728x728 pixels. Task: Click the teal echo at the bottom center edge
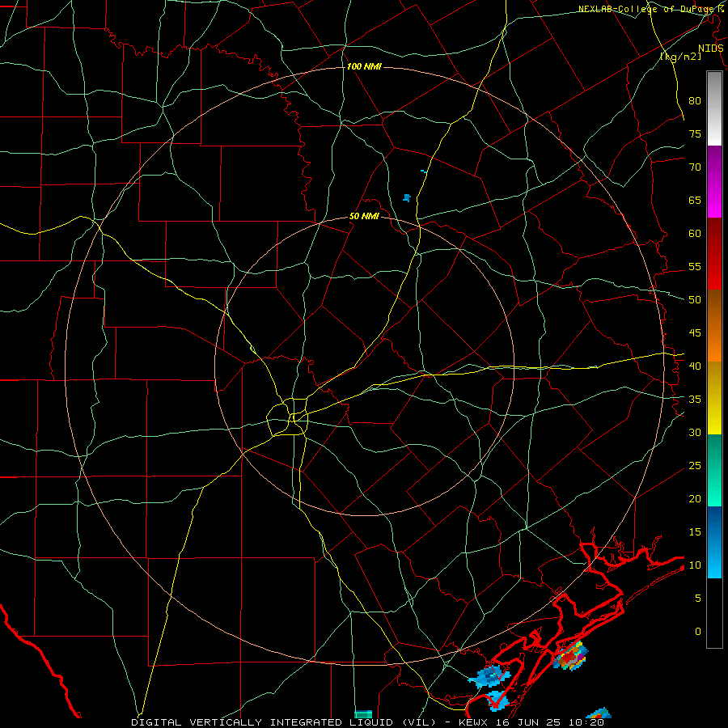[363, 714]
